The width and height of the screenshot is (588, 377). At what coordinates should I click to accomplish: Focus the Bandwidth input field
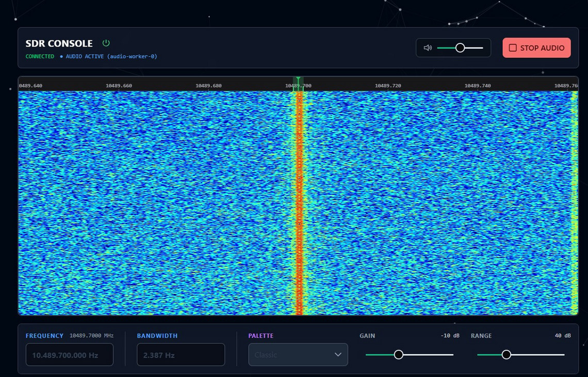[x=181, y=355]
